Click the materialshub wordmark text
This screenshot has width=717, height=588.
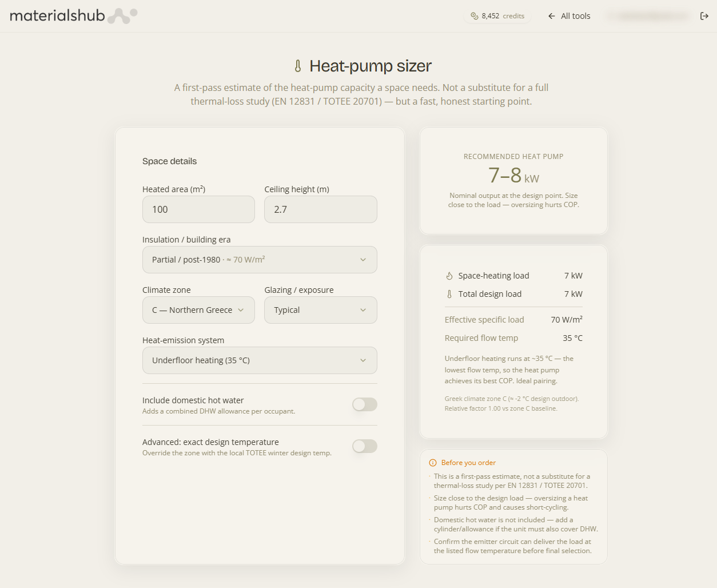(x=57, y=16)
